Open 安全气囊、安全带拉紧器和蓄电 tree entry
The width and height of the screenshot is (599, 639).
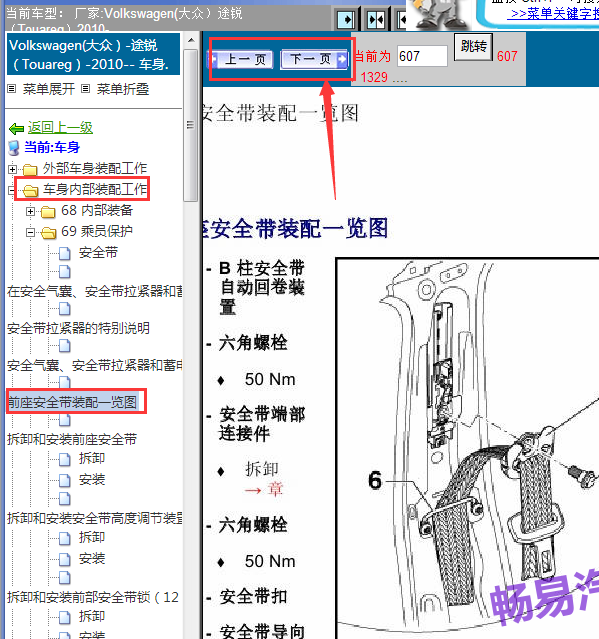[x=95, y=366]
